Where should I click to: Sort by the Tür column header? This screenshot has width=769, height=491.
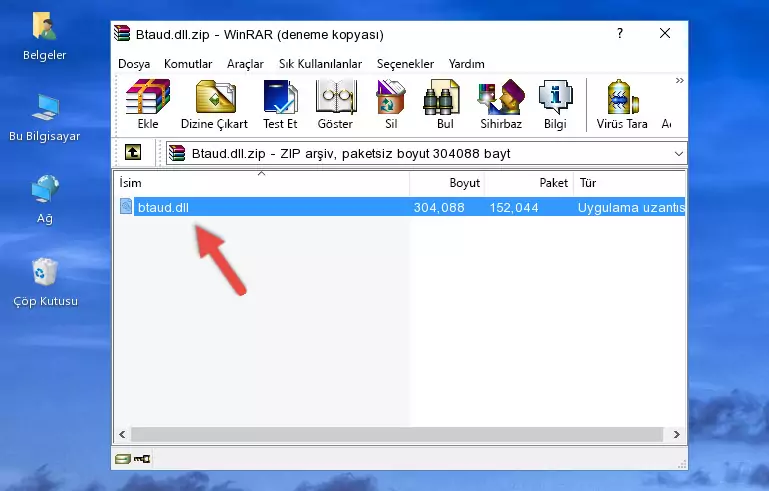point(629,183)
